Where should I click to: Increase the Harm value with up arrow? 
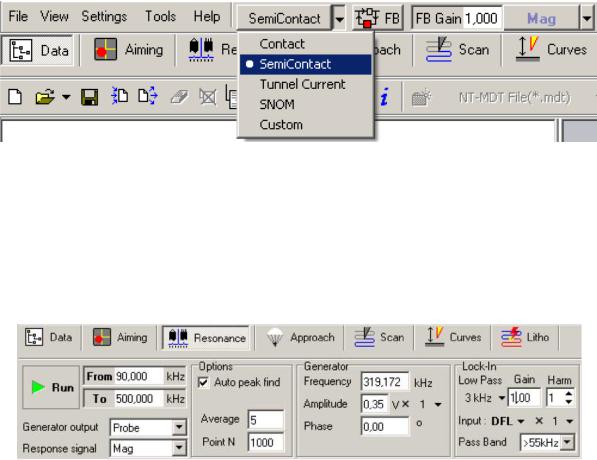568,393
